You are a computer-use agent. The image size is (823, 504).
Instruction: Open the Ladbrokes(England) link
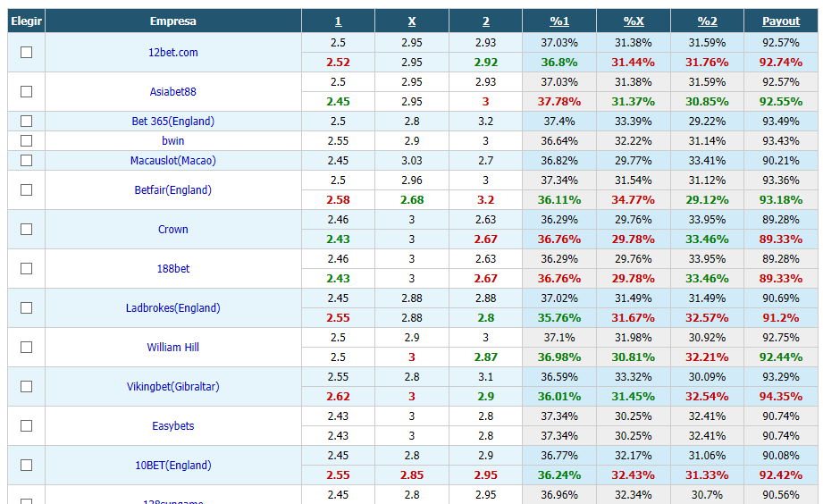pyautogui.click(x=173, y=307)
